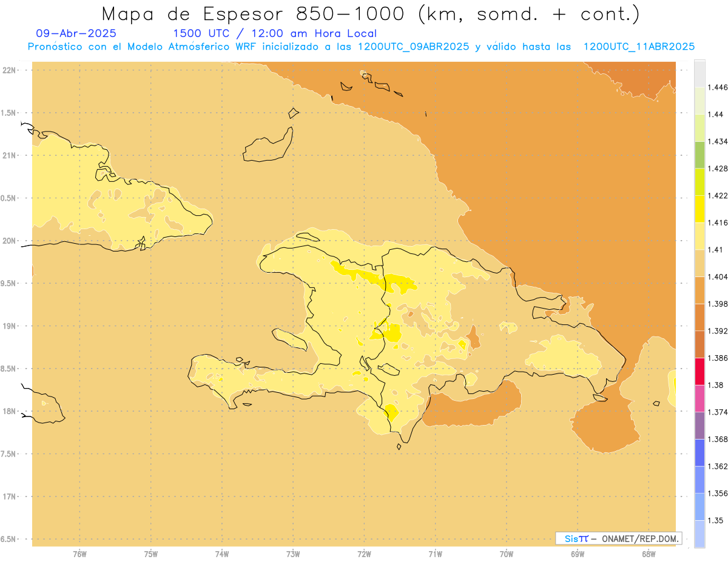The height and width of the screenshot is (562, 728).
Task: Click the legend value '1.35'
Action: point(716,520)
